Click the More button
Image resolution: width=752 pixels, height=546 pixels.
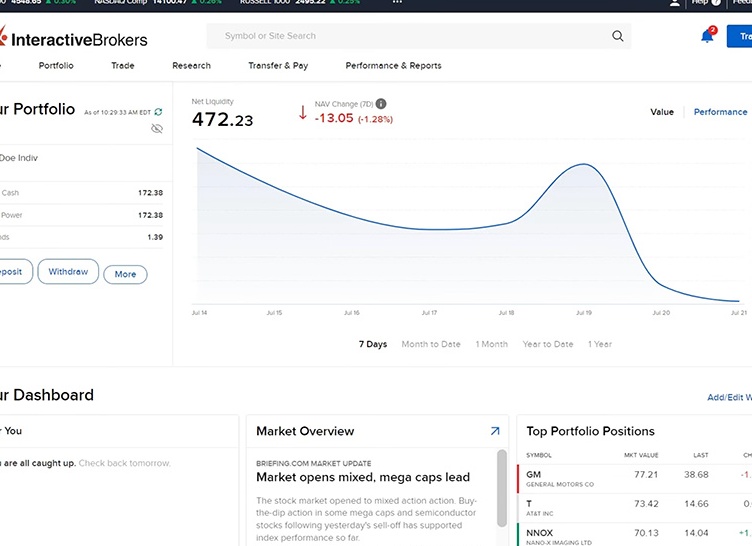(x=125, y=274)
